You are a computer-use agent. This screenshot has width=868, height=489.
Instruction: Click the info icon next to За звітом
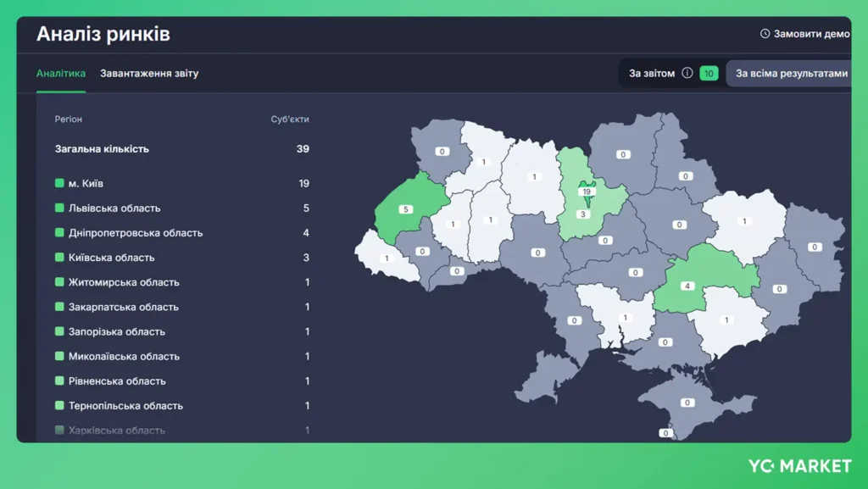(687, 73)
